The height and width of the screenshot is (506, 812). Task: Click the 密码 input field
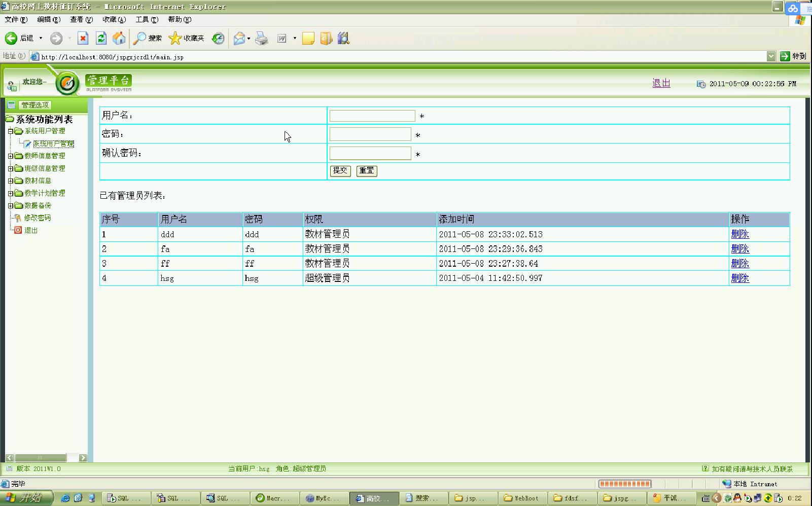[370, 134]
